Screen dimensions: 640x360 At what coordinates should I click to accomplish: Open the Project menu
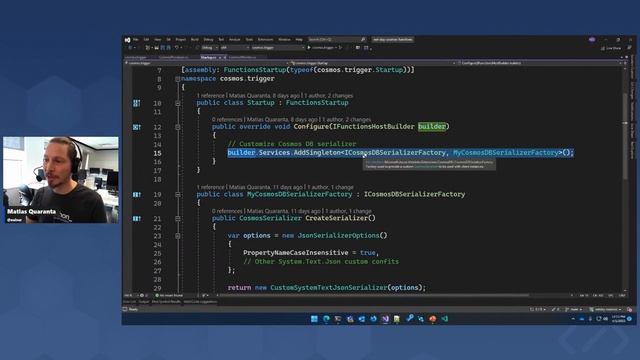click(x=181, y=40)
